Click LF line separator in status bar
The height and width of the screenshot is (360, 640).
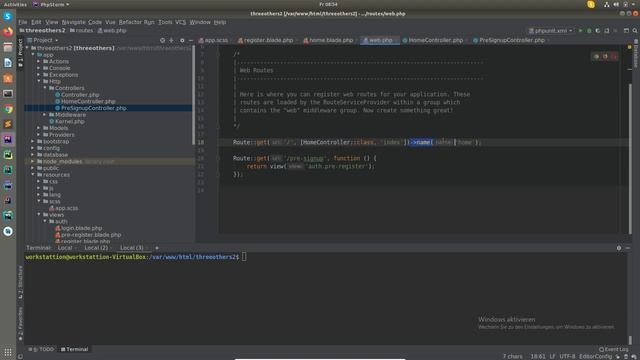(x=552, y=356)
